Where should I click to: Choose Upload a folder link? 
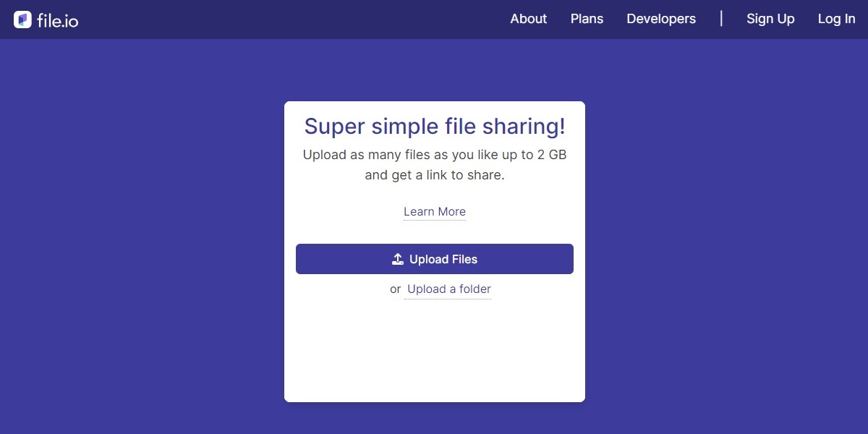pos(448,289)
